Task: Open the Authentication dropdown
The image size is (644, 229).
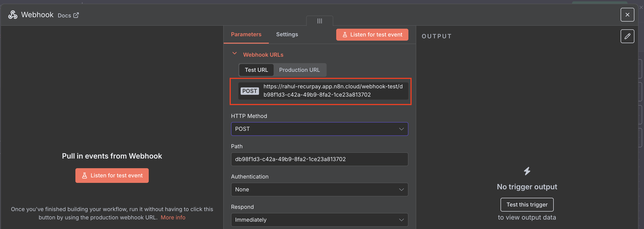Action: pyautogui.click(x=319, y=190)
